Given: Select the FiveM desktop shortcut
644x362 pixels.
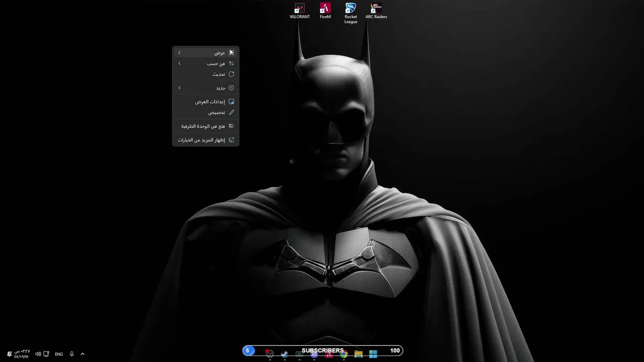Looking at the screenshot, I should 326,11.
